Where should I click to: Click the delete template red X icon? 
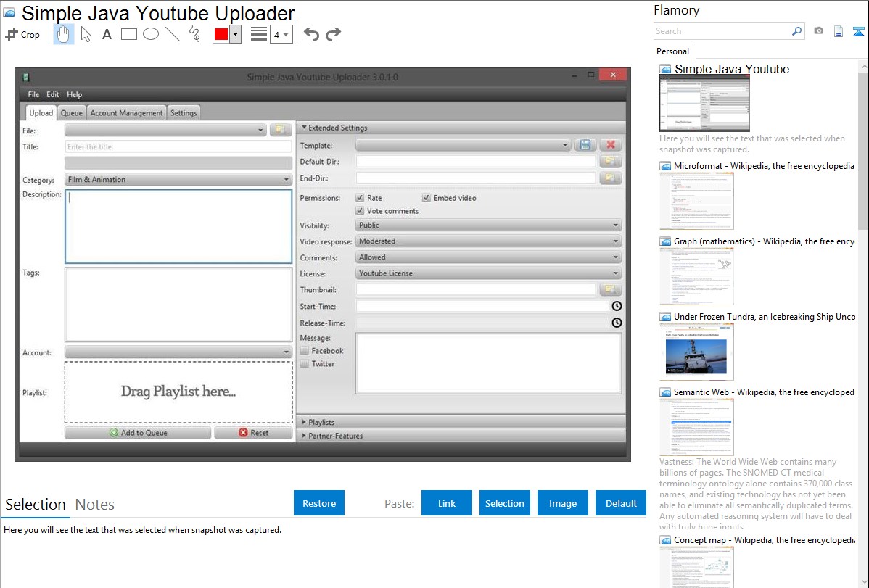click(x=611, y=145)
